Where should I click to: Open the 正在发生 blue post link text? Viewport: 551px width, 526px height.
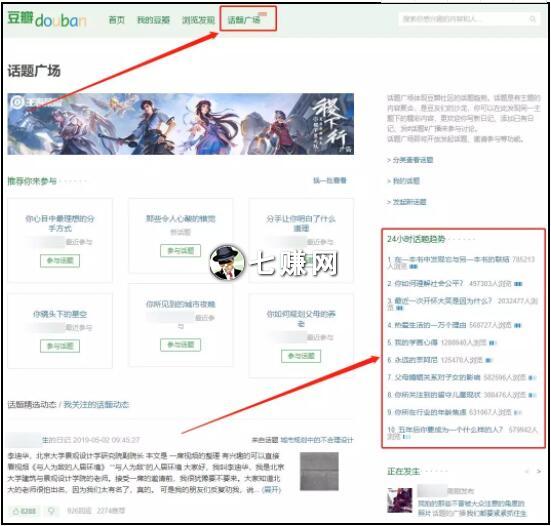click(x=472, y=508)
